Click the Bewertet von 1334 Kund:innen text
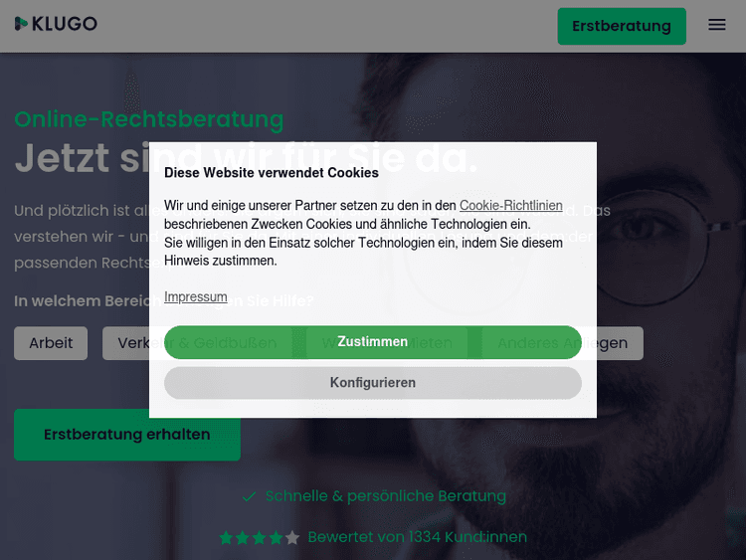 tap(417, 537)
